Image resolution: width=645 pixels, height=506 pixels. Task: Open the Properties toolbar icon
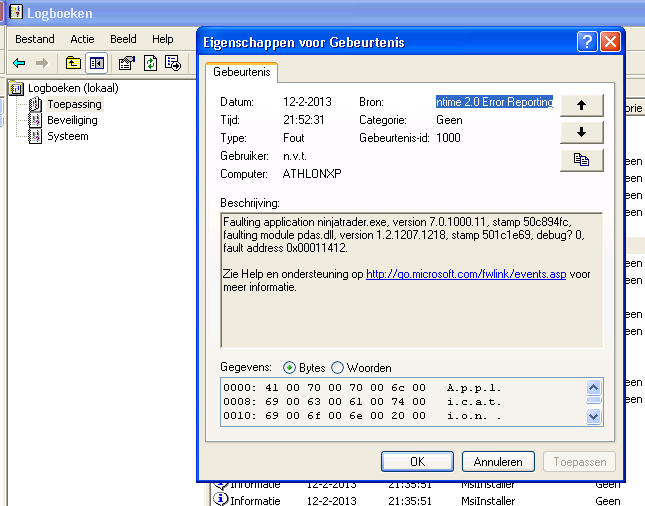[x=127, y=63]
